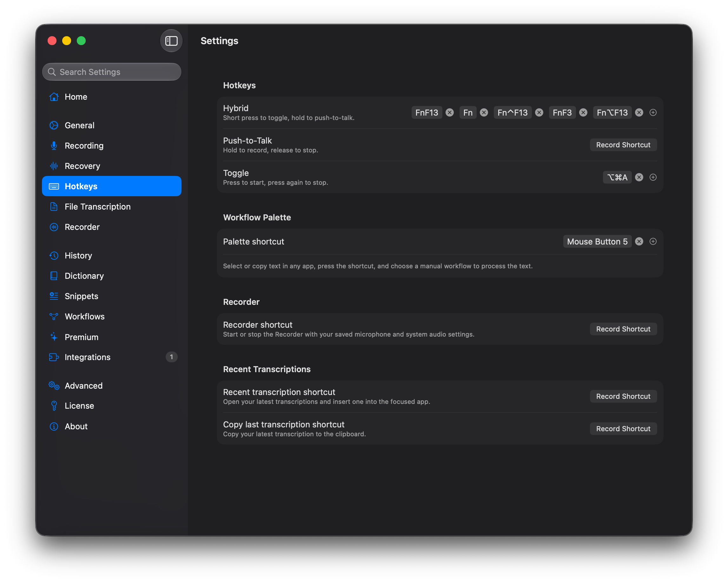Screen dimensions: 728x583
Task: Go to General settings
Action: [x=112, y=125]
